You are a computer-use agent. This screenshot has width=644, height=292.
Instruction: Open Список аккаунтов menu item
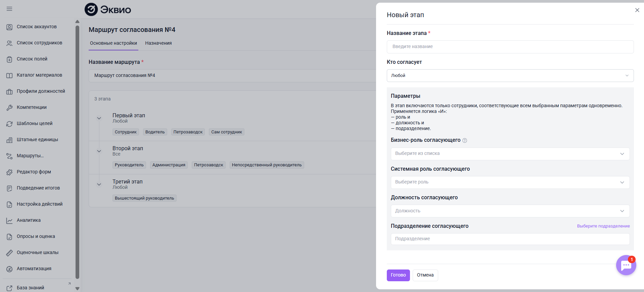click(x=37, y=27)
